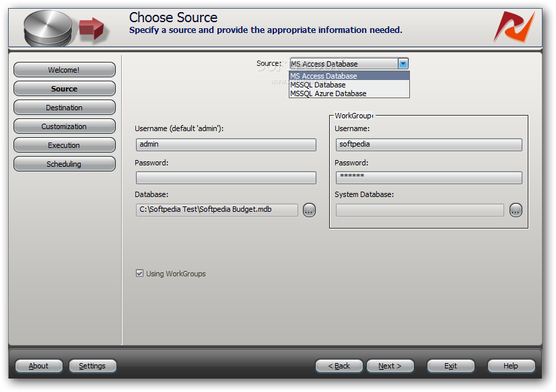Click the About button

[x=38, y=366]
